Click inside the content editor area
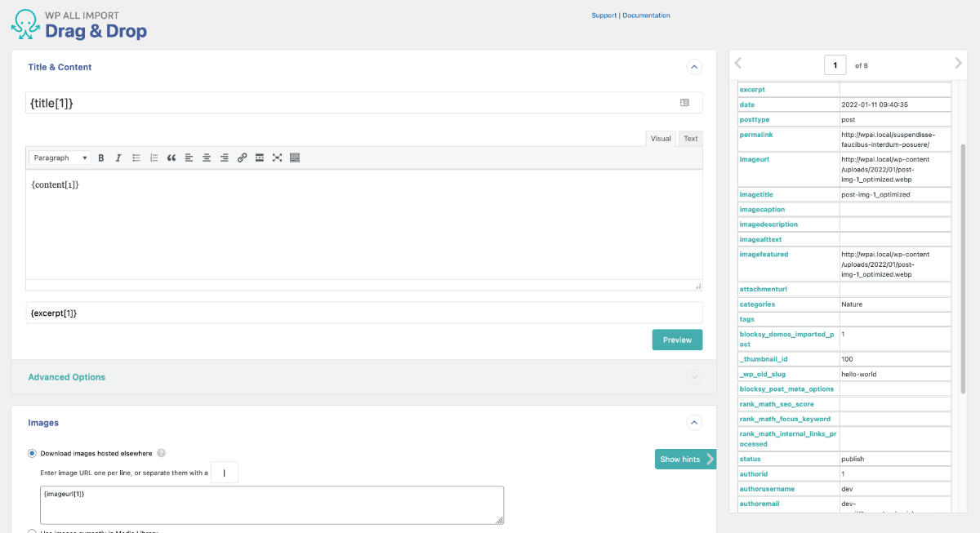Screen dimensions: 980x533 364,224
